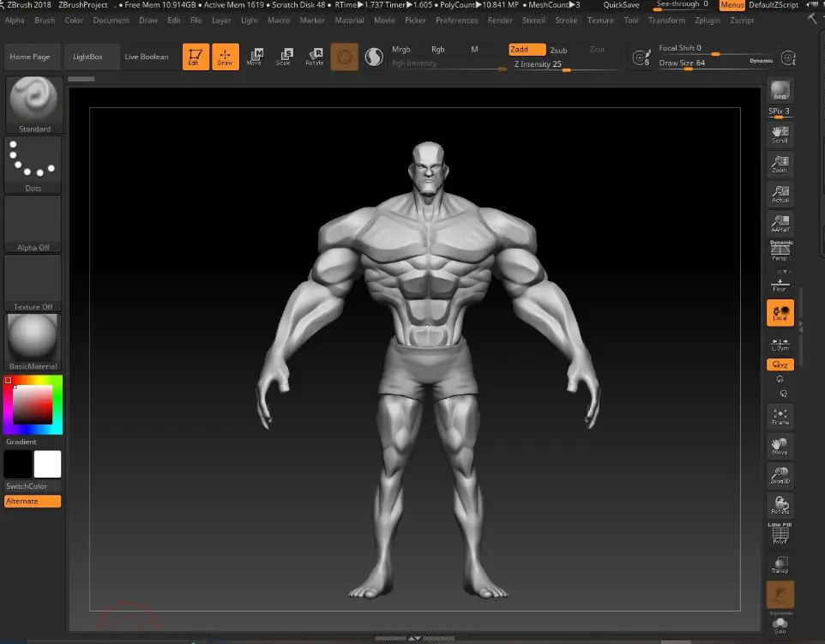This screenshot has width=825, height=644.
Task: Enable Rgb painting mode
Action: pyautogui.click(x=438, y=50)
